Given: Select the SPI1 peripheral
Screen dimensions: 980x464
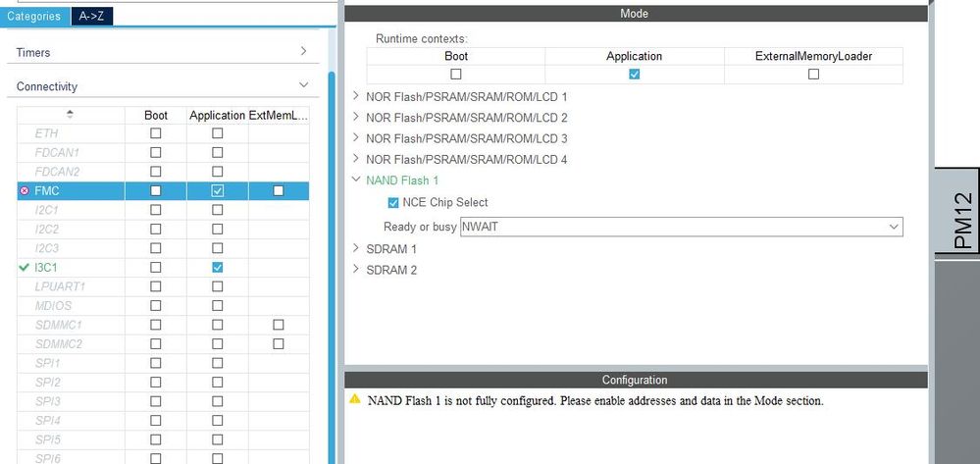Looking at the screenshot, I should click(47, 363).
